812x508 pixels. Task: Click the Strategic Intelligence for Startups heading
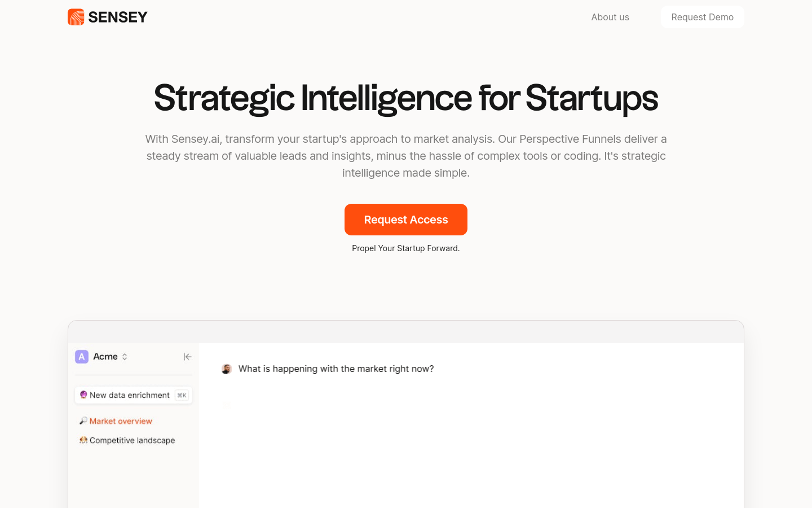coord(406,98)
